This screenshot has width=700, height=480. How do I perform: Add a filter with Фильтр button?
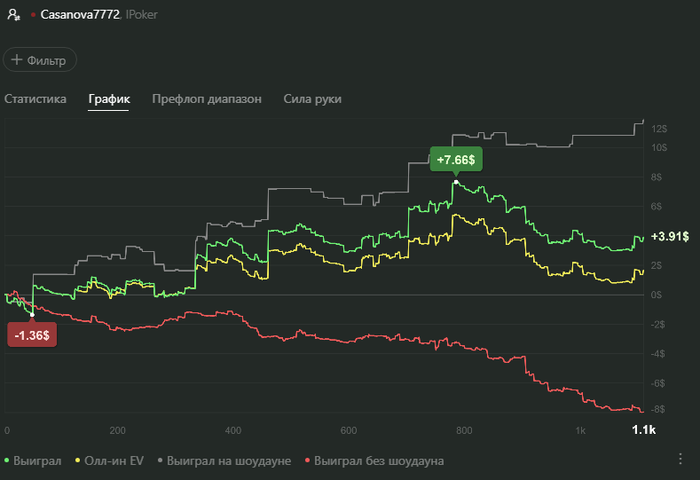coord(40,60)
